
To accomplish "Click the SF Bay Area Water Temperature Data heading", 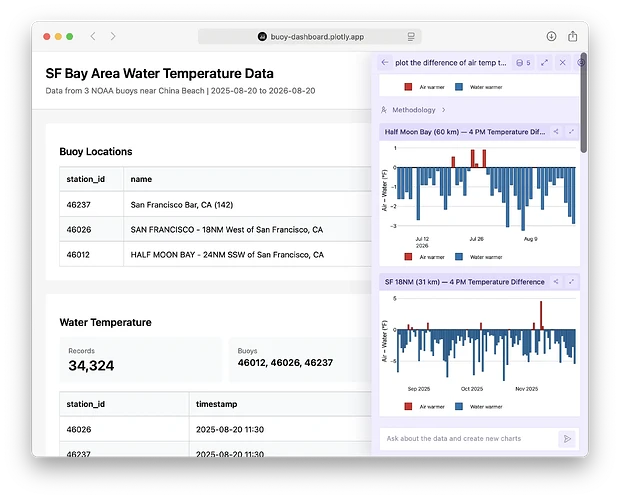I will tap(159, 74).
